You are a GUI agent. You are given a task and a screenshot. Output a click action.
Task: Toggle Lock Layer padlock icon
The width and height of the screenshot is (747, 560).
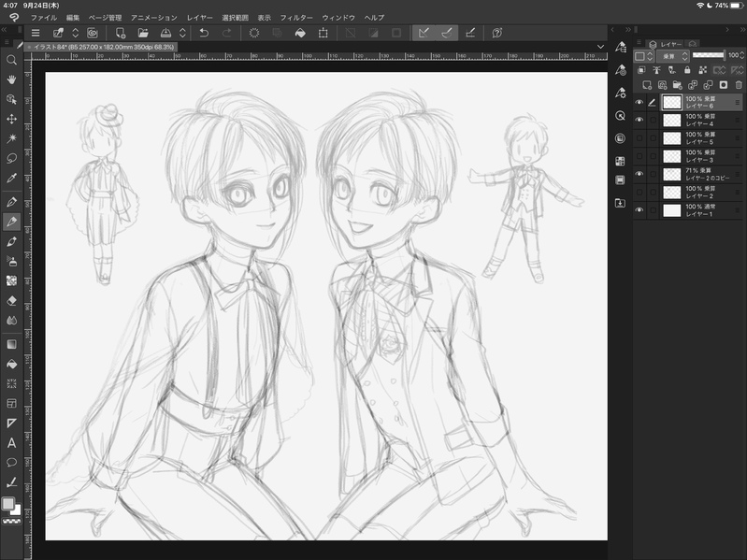(687, 70)
